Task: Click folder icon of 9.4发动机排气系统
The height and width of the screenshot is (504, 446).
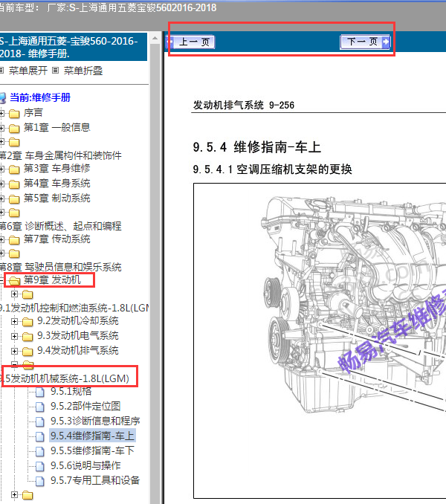Action: click(28, 351)
